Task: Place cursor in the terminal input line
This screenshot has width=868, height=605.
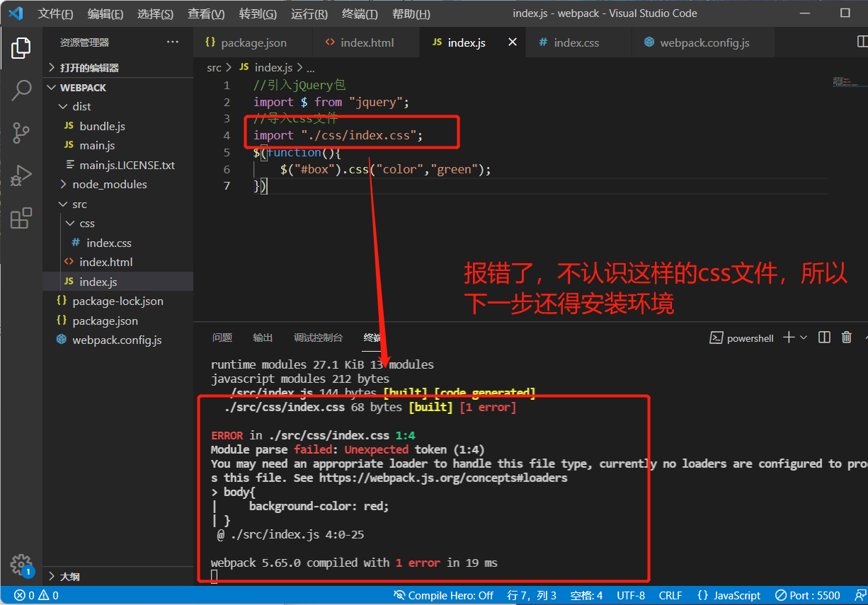Action: [215, 577]
